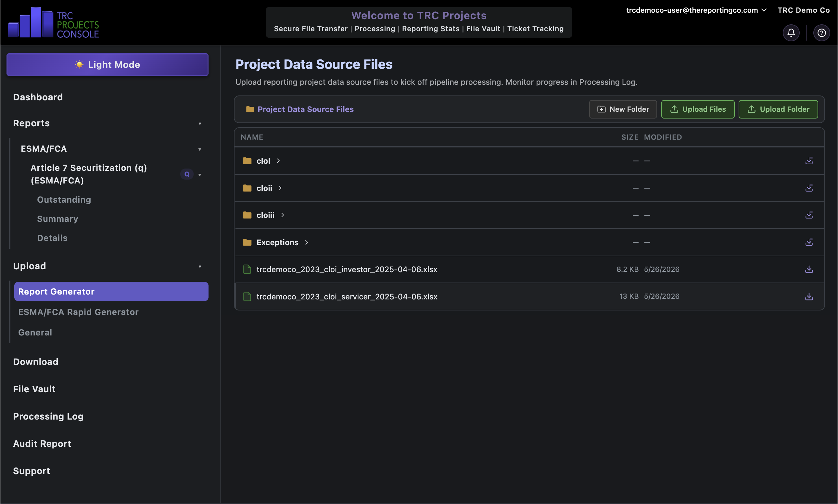Open Details report view
Image resolution: width=838 pixels, height=504 pixels.
tap(52, 238)
